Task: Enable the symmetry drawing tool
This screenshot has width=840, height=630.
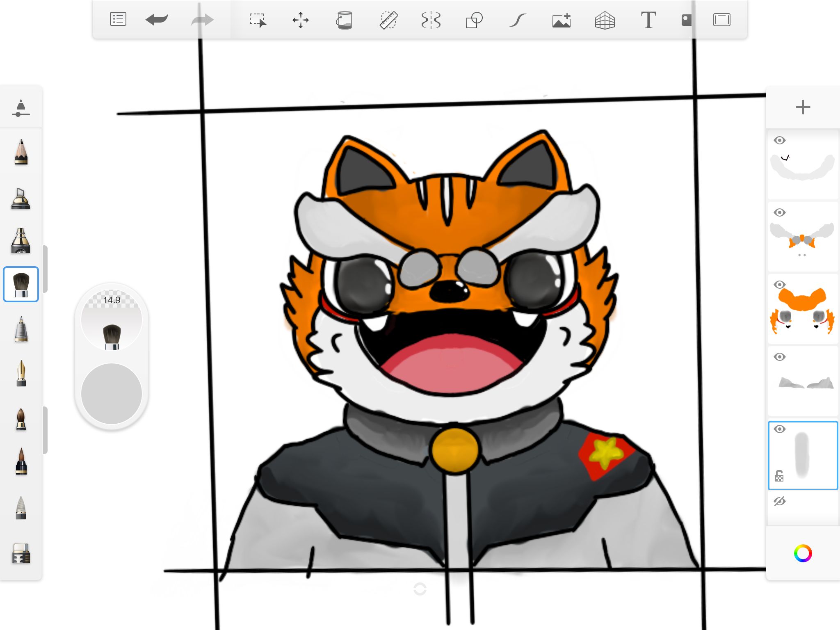Action: pos(431,20)
